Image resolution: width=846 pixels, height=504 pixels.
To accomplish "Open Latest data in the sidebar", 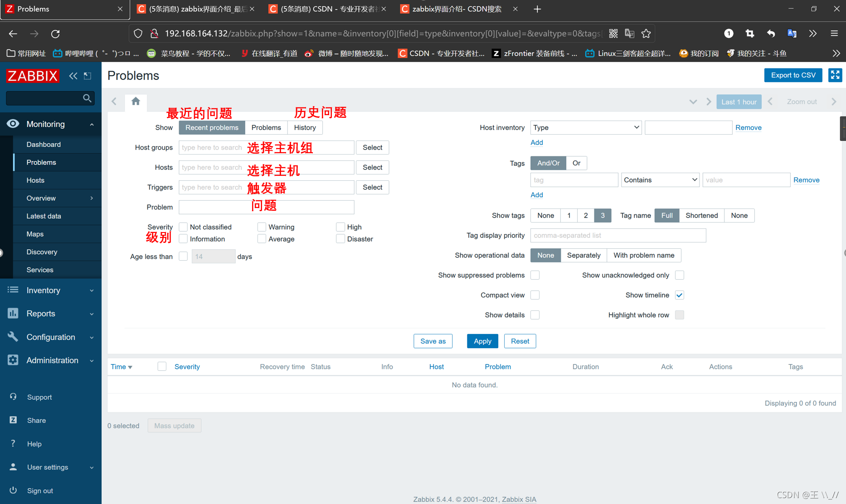I will [x=44, y=216].
